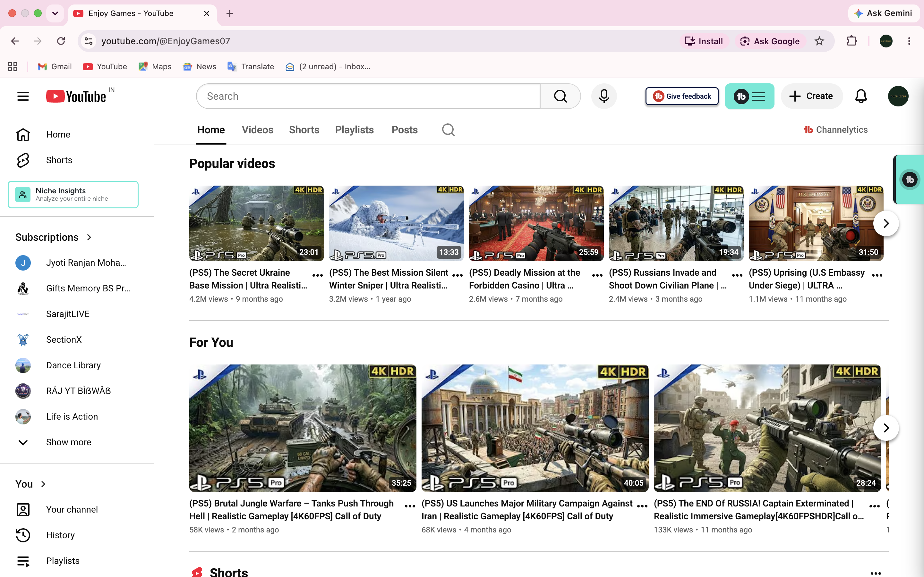Show next Popular videos with arrow
The image size is (924, 577).
(x=886, y=223)
